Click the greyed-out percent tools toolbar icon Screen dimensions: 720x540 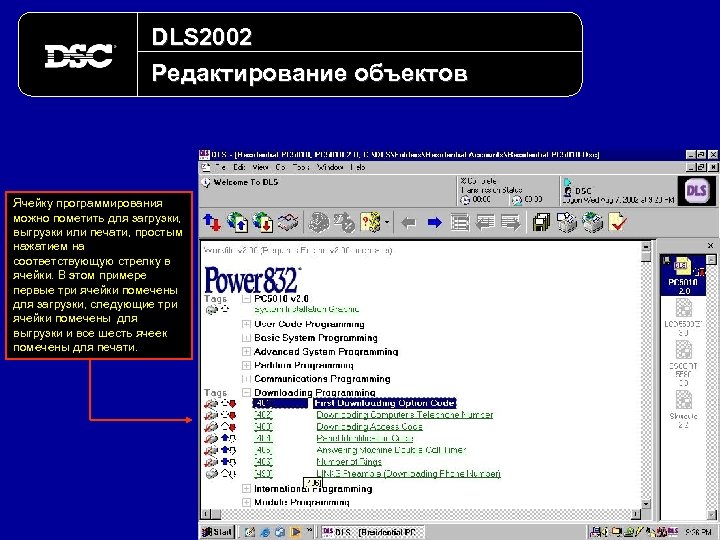click(x=344, y=223)
